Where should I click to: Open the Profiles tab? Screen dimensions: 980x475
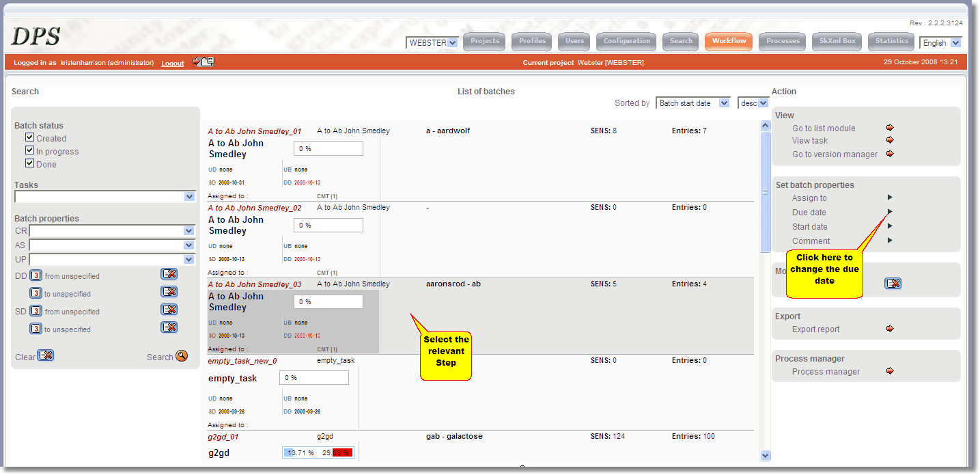point(532,42)
